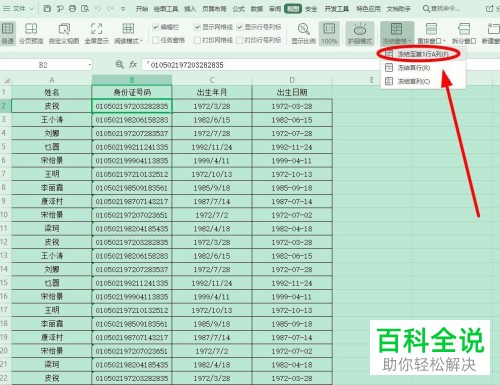Open the 文件 file menu
This screenshot has width=500, height=385.
coord(19,9)
